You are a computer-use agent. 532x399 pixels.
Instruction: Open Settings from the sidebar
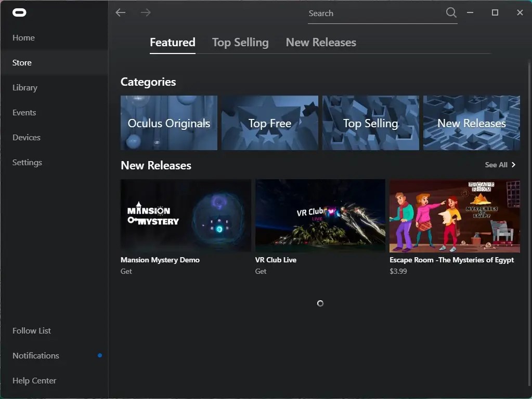[x=27, y=162]
